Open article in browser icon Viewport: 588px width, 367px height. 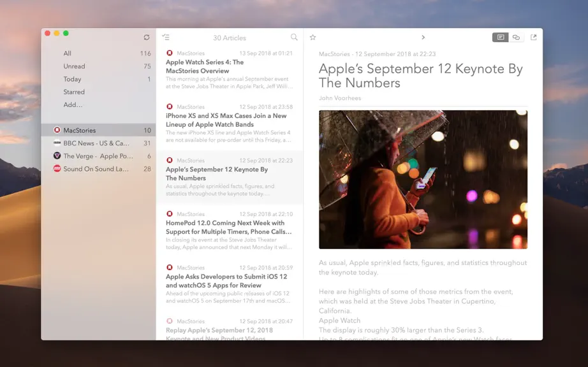tap(533, 37)
